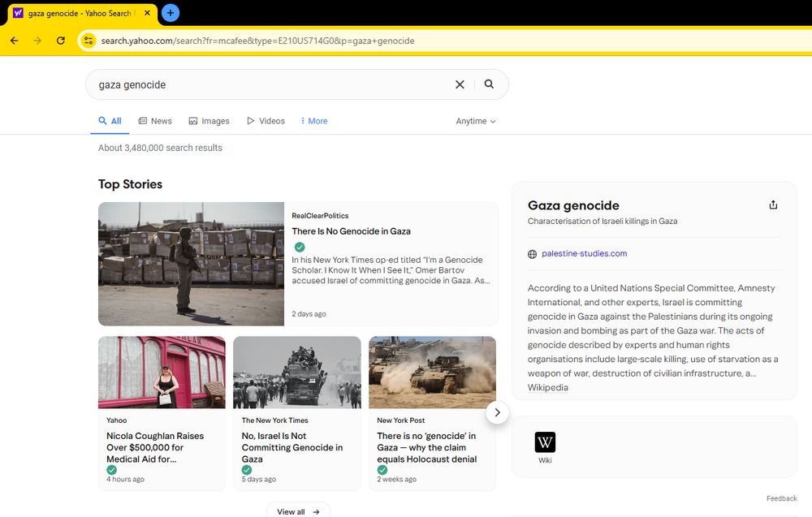Click the browser back arrow
Image resolution: width=812 pixels, height=517 pixels.
click(14, 41)
